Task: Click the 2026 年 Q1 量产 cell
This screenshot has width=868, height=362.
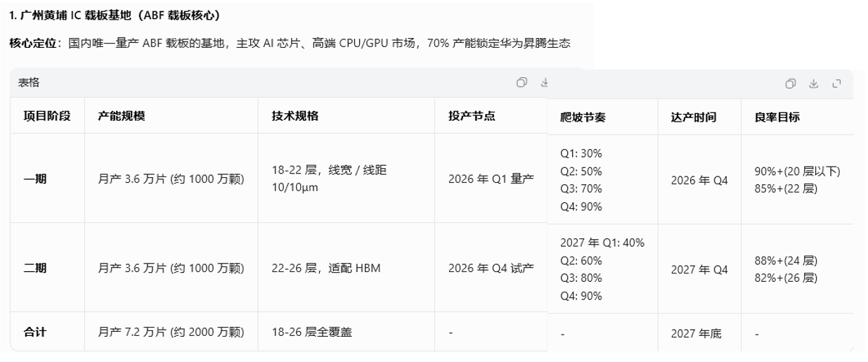Action: coord(491,179)
